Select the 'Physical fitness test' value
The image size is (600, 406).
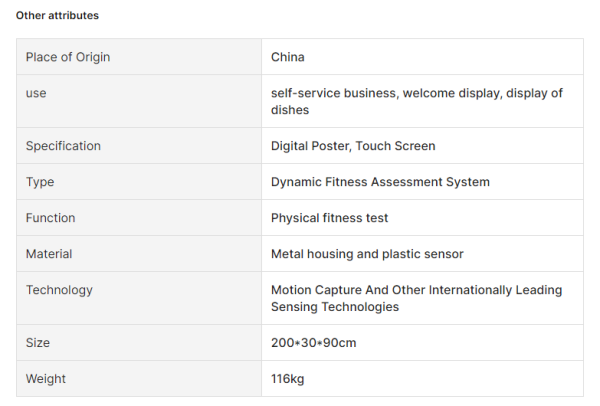(329, 218)
